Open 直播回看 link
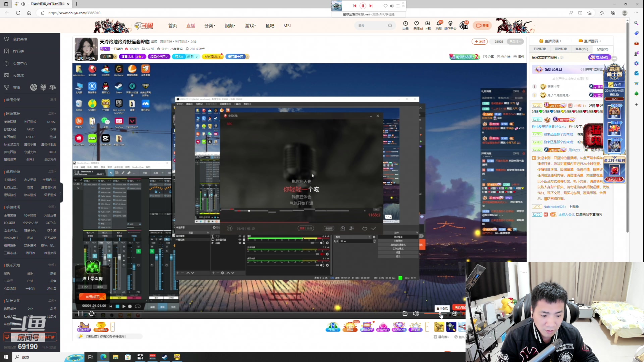This screenshot has width=644, height=362. (x=590, y=41)
